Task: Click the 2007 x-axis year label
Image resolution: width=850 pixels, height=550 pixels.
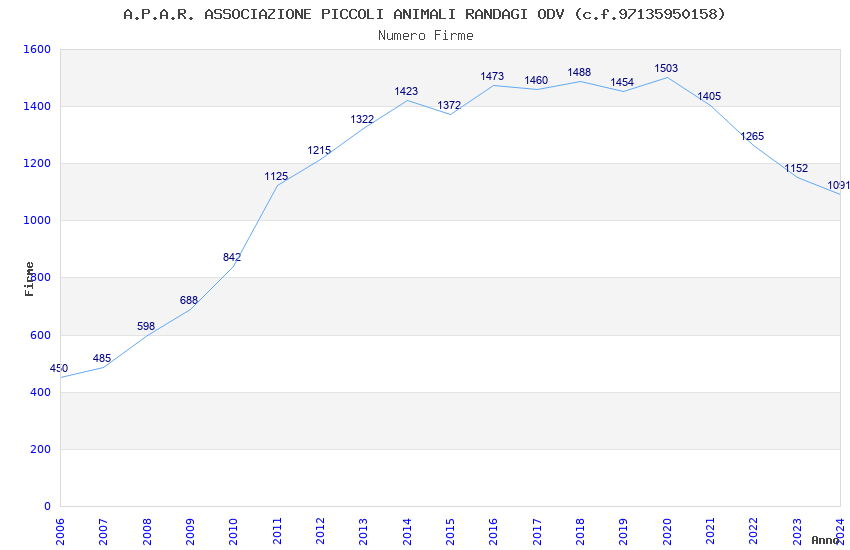Action: (103, 532)
